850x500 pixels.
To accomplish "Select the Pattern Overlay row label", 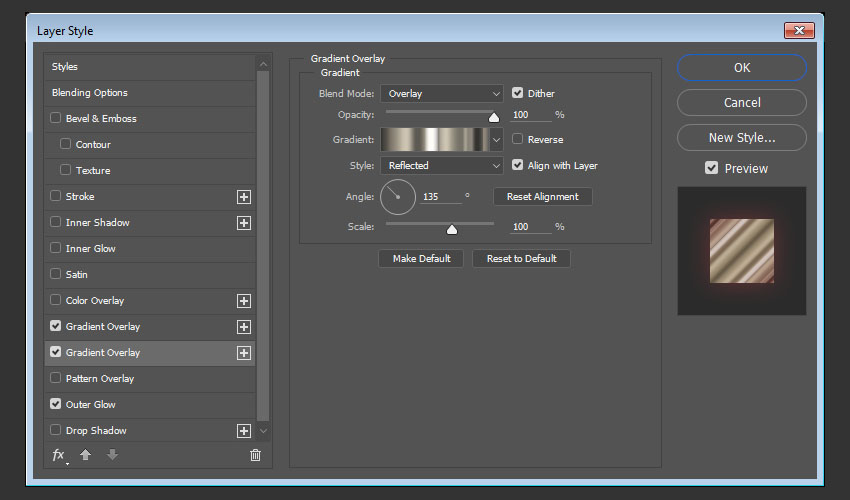I will point(100,379).
